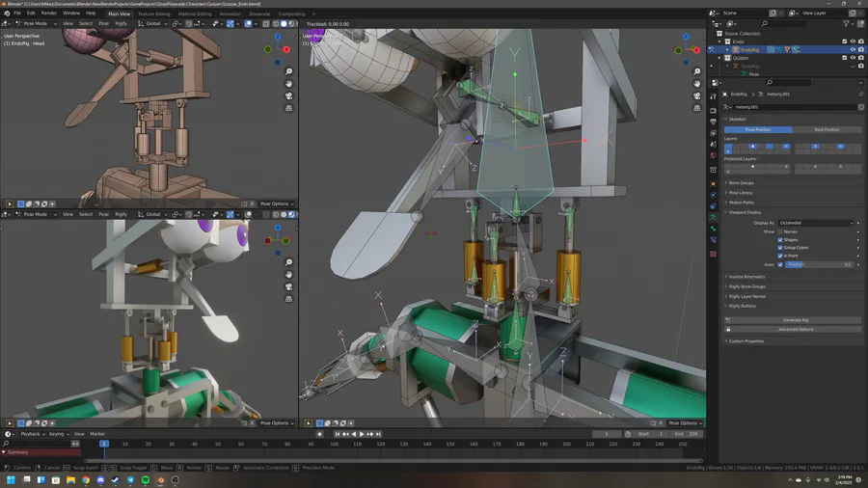Viewport: 868px width, 488px height.
Task: Uncheck the Group Colors checkbox
Action: [x=780, y=247]
